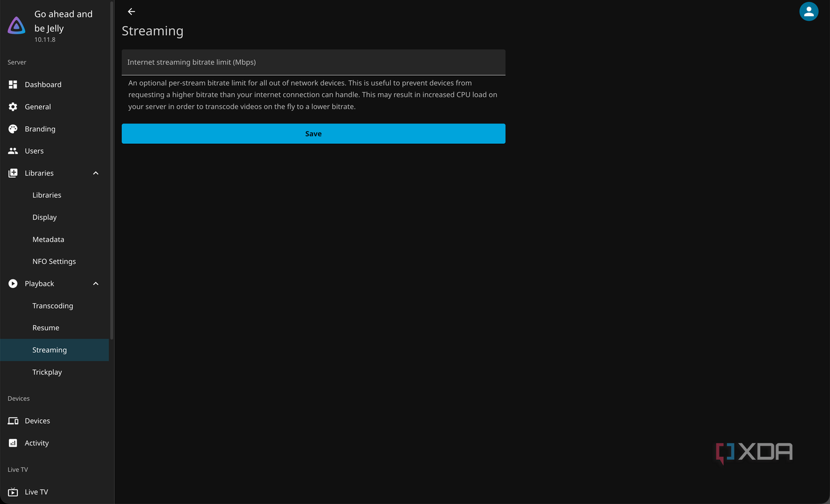Viewport: 830px width, 504px height.
Task: Open the Trickplay settings
Action: tap(54, 371)
